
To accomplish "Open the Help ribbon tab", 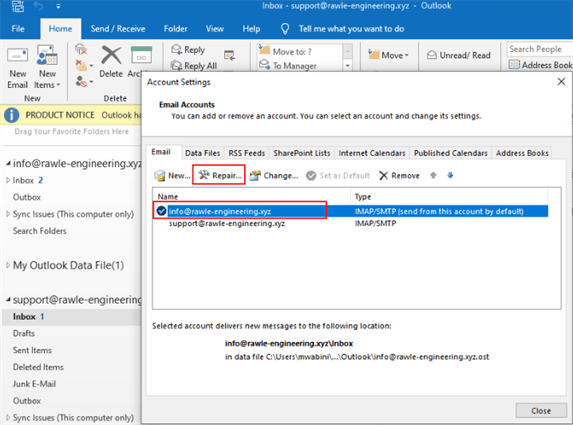I will [251, 29].
